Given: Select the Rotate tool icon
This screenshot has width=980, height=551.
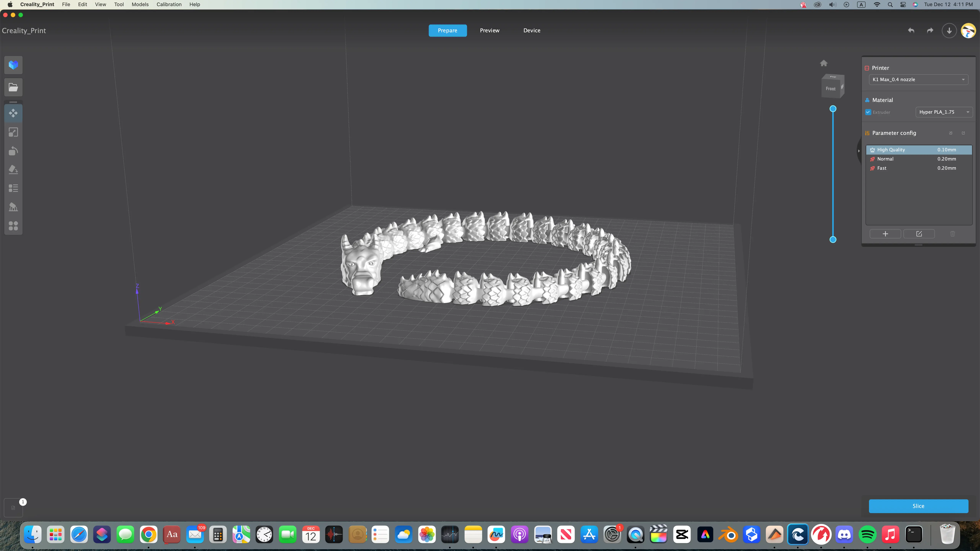Looking at the screenshot, I should [13, 151].
